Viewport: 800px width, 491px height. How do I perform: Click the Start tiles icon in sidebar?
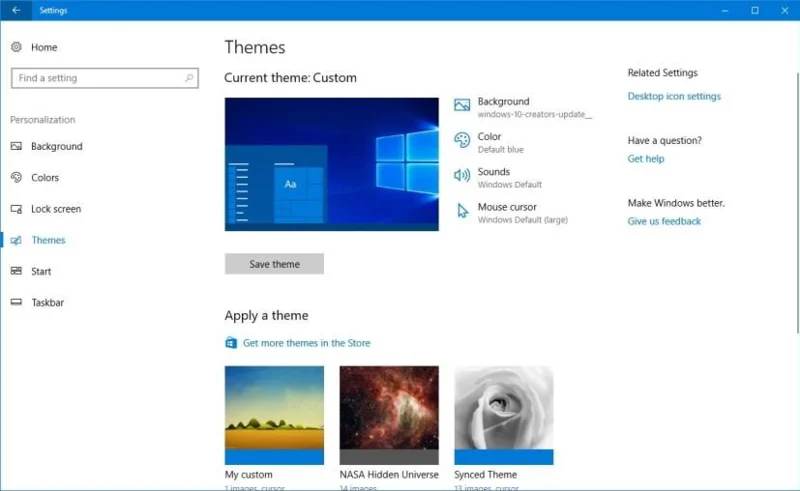16,271
